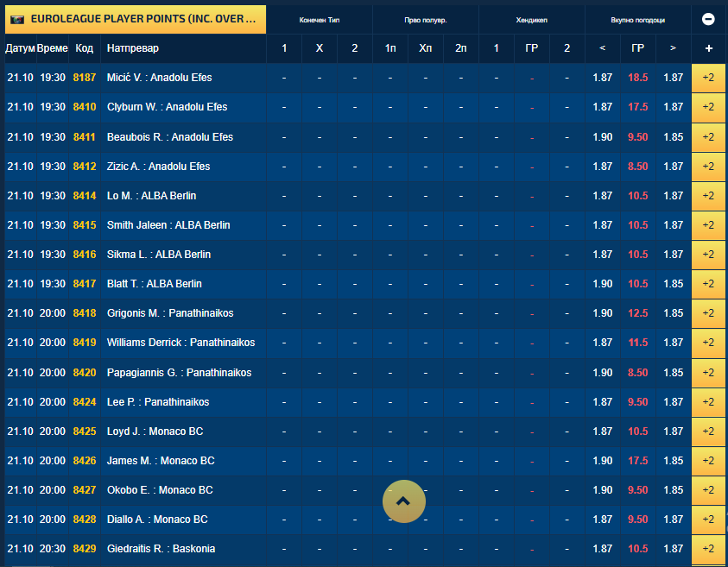Open the Clyburn W. : Anadolu Efes match

point(168,107)
